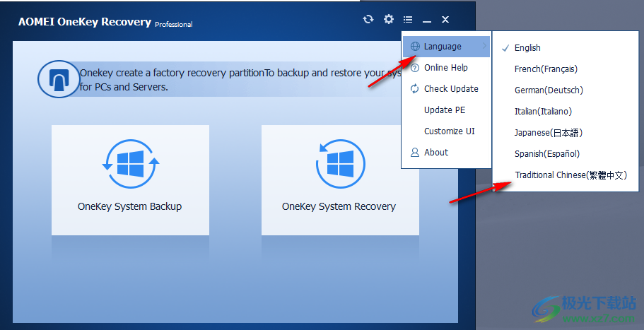Click the AOMEI OneKey Recovery title text

(85, 22)
